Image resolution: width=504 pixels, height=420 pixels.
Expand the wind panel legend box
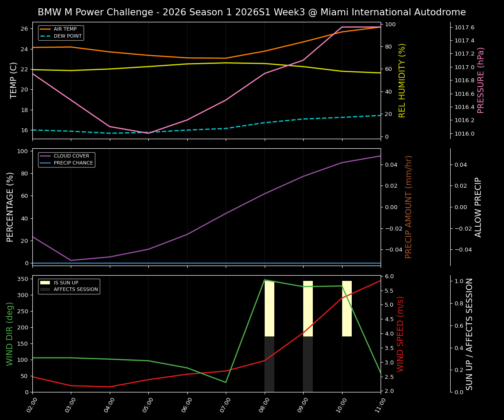pyautogui.click(x=69, y=287)
